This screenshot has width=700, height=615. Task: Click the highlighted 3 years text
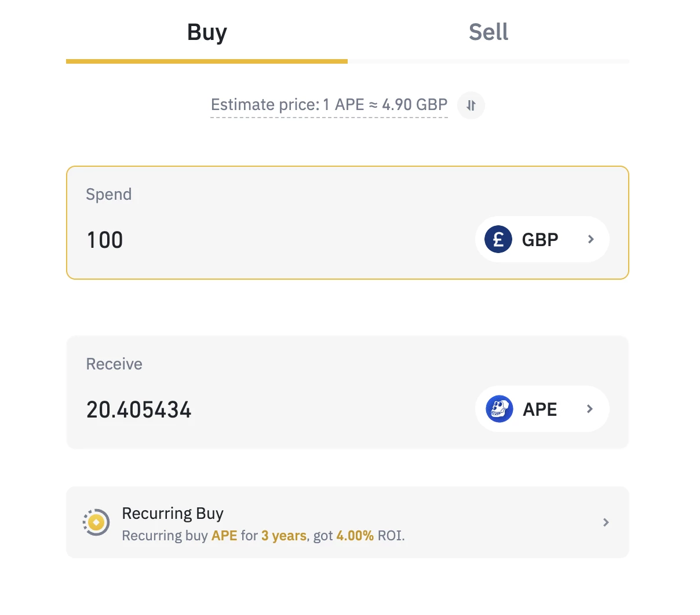283,536
